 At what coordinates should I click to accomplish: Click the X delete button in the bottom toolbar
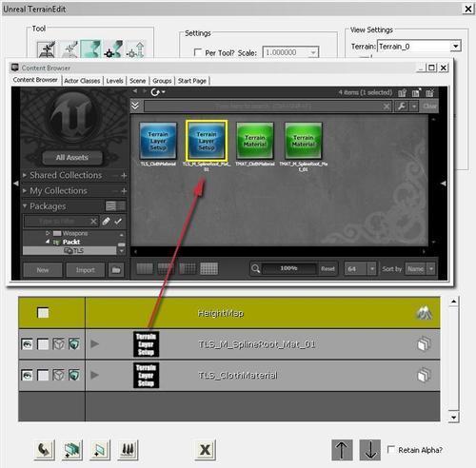[x=206, y=450]
